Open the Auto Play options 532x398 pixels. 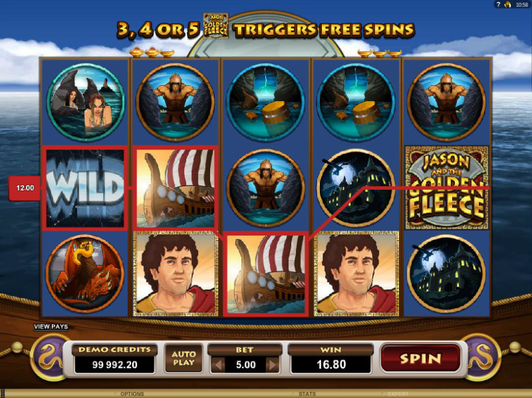tap(183, 358)
